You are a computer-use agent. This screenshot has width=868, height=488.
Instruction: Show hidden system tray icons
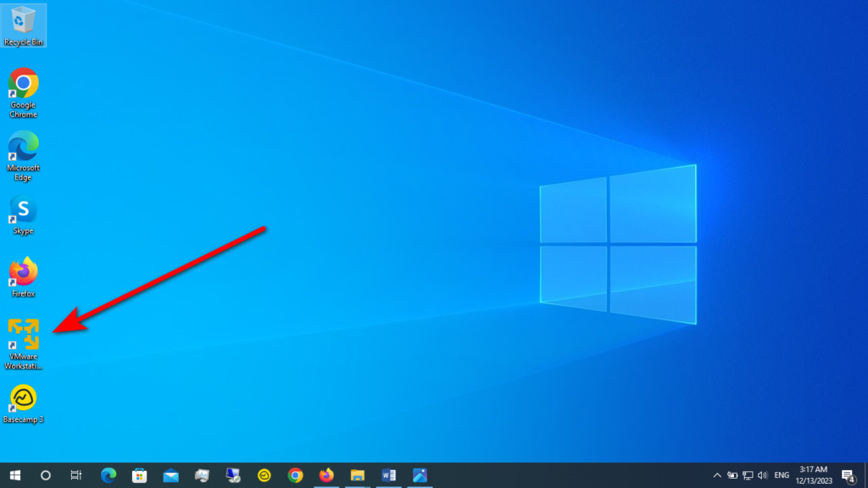[x=717, y=475]
